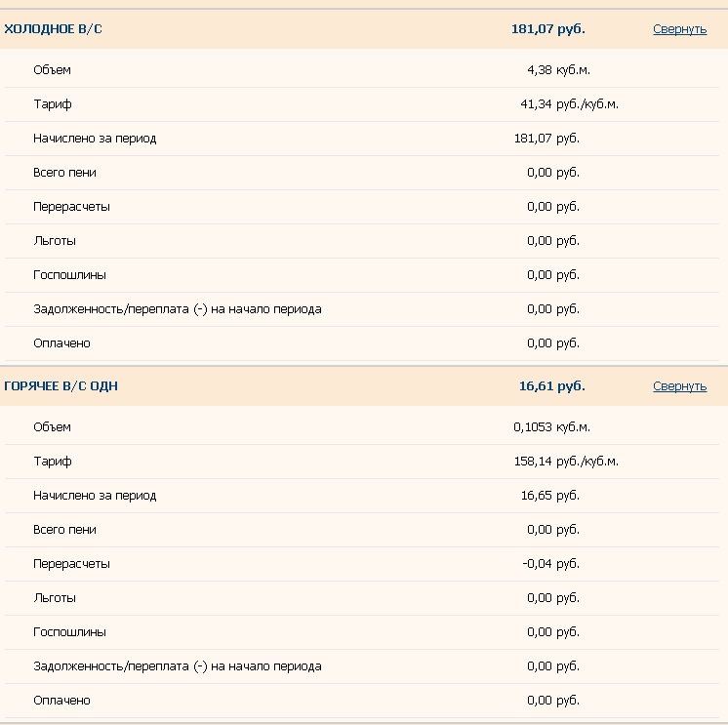Click the -0,04 руб. recalculation value
728x725 pixels.
pos(551,564)
